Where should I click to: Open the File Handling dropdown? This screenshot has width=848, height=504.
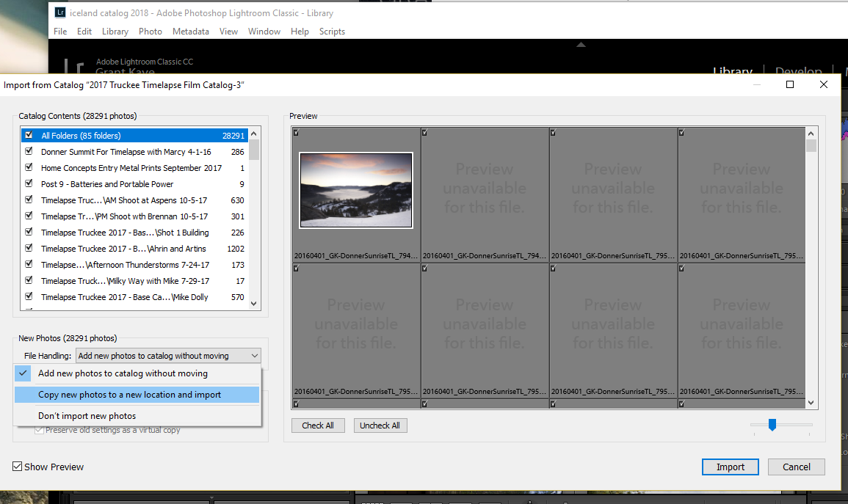[168, 356]
